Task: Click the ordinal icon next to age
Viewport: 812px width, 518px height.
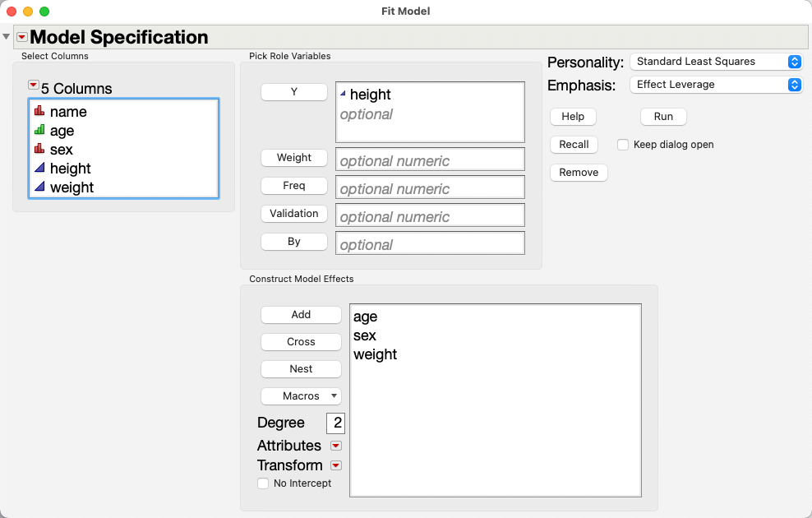Action: 39,130
